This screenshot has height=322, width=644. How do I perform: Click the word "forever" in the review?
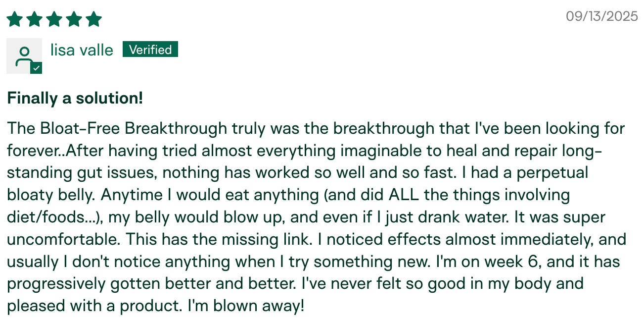point(33,151)
